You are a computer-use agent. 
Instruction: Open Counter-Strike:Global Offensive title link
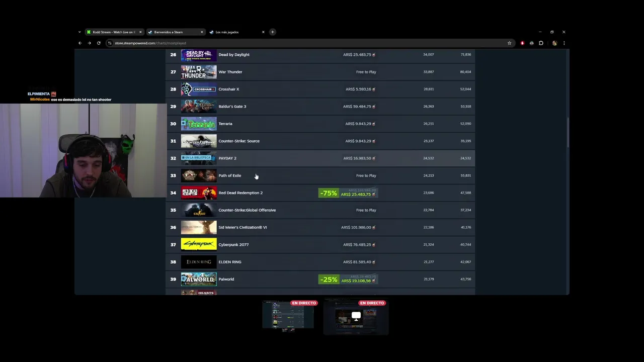point(247,210)
